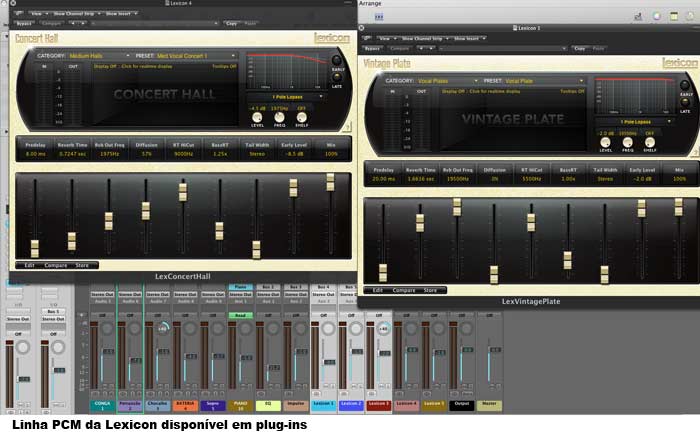
Task: Open 1 Pole Lopass dropdown in Concert Hall
Action: (x=287, y=96)
